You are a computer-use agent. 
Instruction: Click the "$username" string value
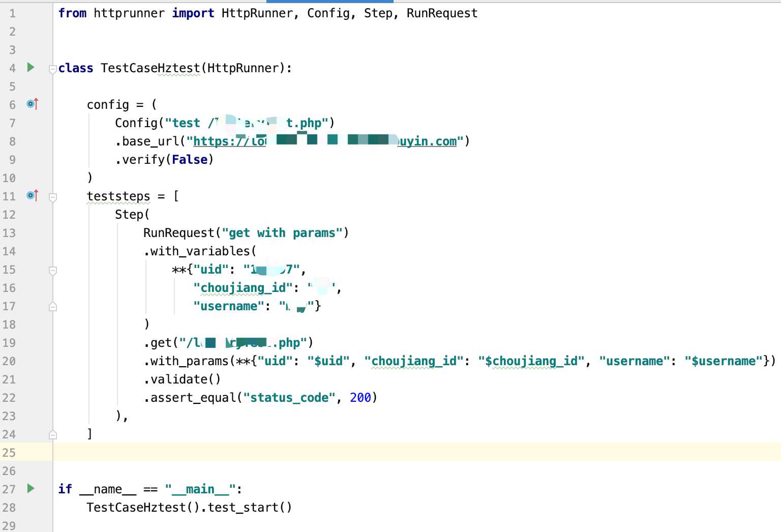tap(723, 361)
